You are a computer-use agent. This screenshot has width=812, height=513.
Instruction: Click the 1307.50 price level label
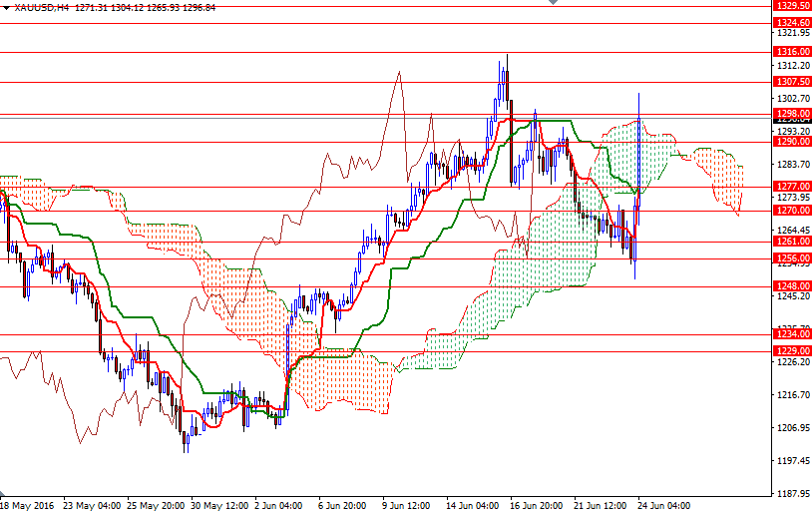791,81
